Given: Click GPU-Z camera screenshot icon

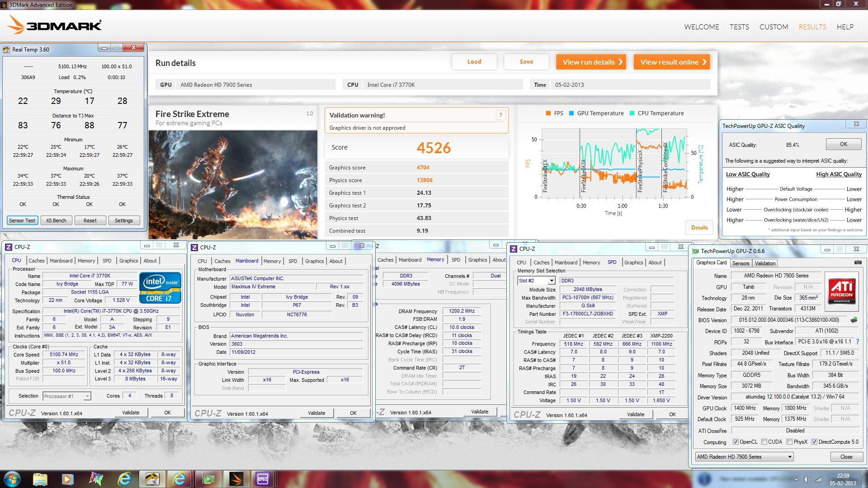Looking at the screenshot, I should click(x=858, y=263).
